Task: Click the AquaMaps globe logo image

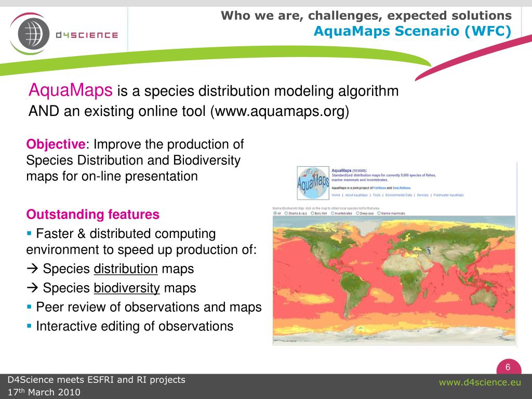Action: pos(313,183)
